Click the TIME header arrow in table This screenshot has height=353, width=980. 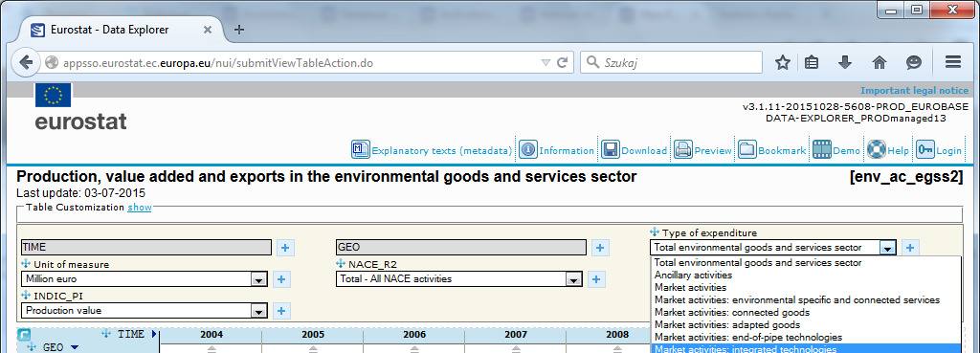pos(154,334)
